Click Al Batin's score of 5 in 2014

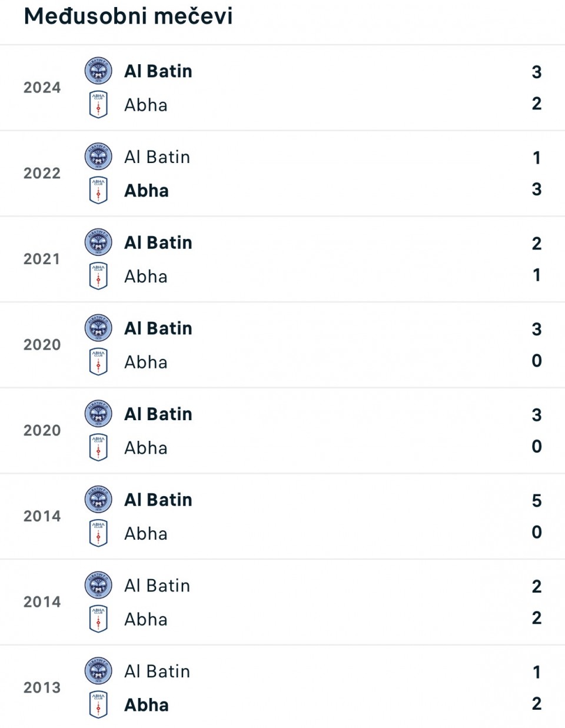point(536,501)
